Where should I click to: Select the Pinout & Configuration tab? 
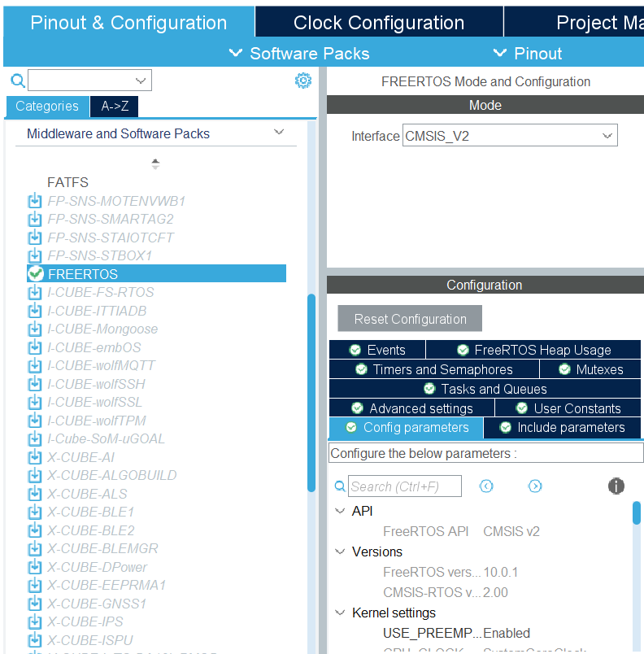tap(128, 22)
